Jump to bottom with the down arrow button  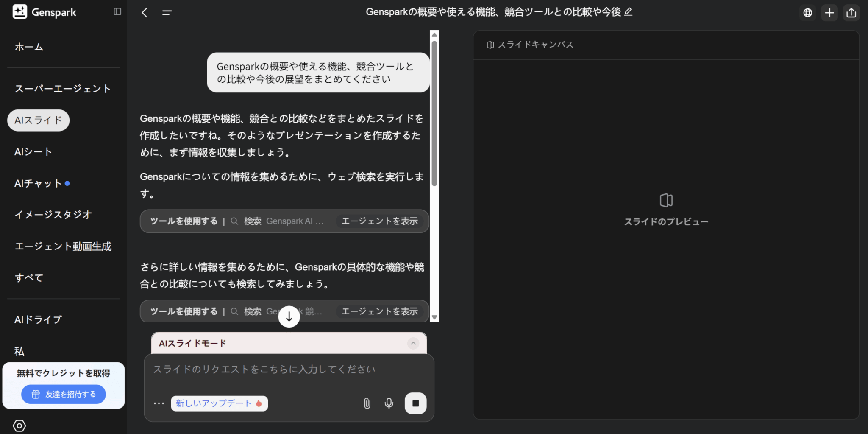click(289, 316)
